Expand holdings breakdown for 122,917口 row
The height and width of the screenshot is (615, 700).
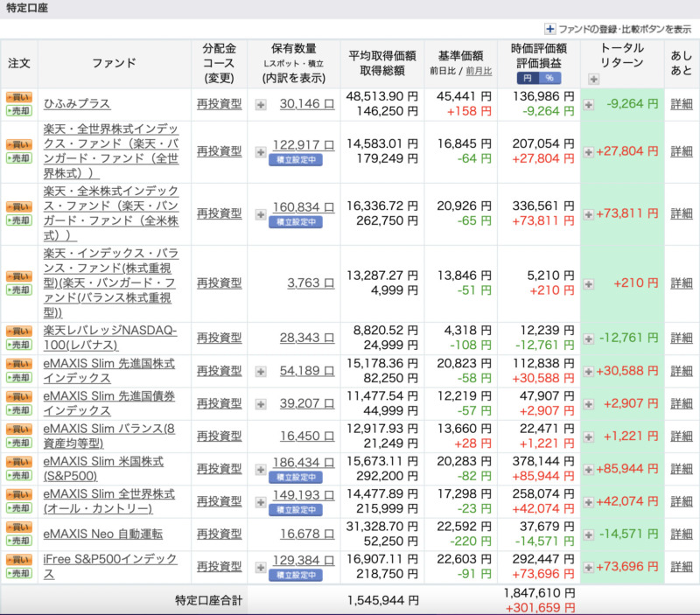[261, 152]
